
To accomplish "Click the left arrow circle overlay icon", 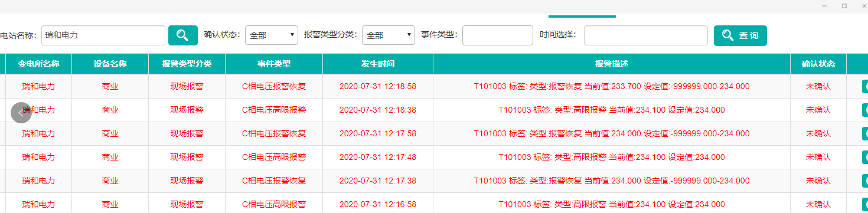I will (21, 112).
